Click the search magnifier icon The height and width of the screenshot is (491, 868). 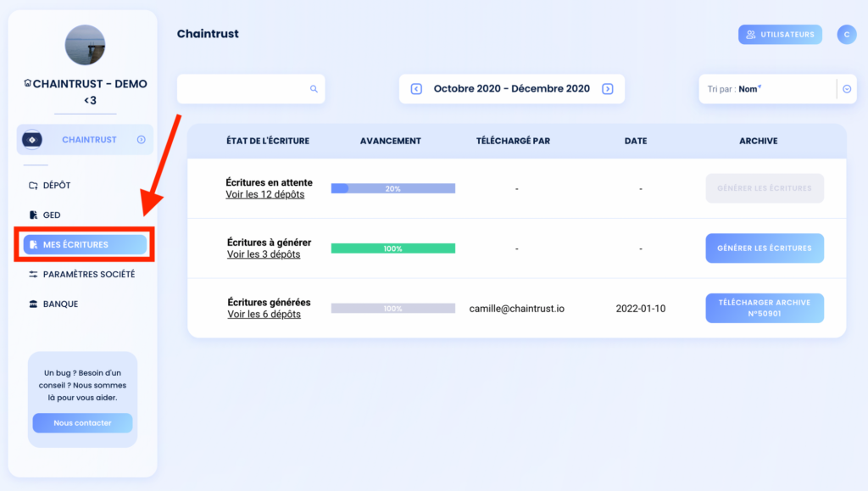(x=314, y=88)
